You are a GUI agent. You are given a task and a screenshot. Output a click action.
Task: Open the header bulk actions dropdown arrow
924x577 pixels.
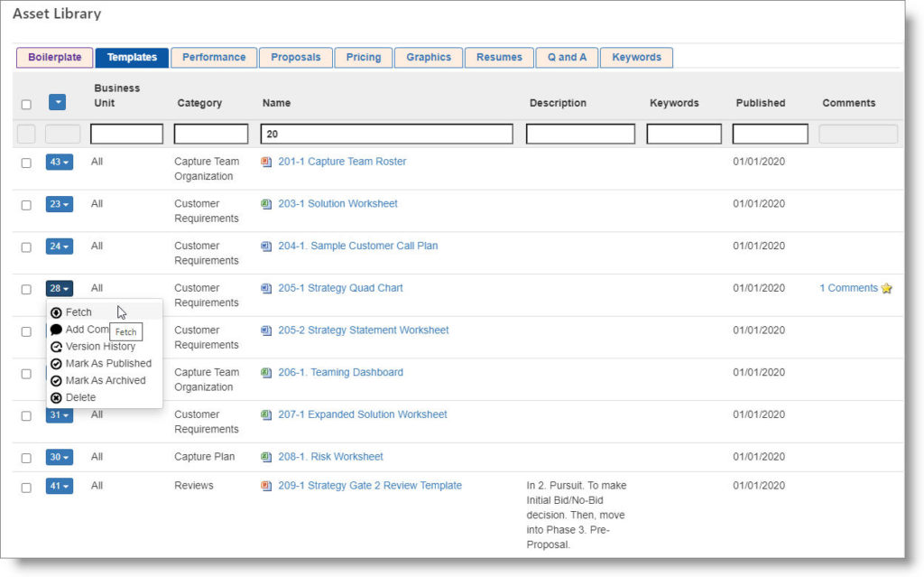[57, 103]
